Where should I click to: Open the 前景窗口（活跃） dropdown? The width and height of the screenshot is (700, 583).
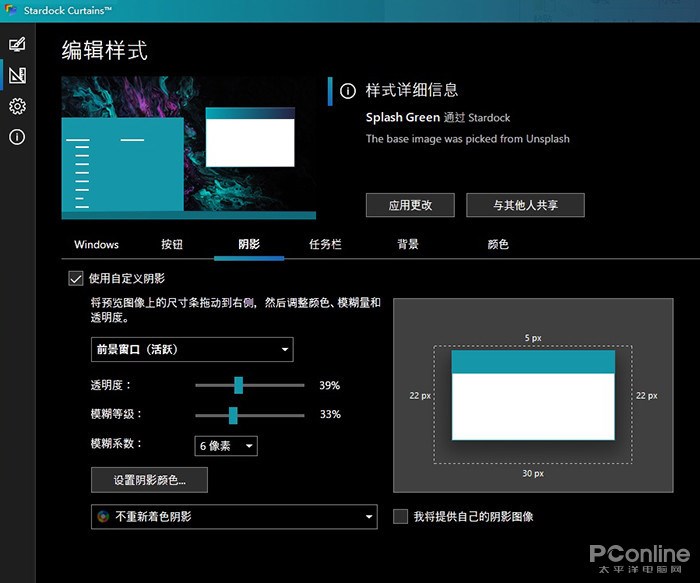point(192,349)
